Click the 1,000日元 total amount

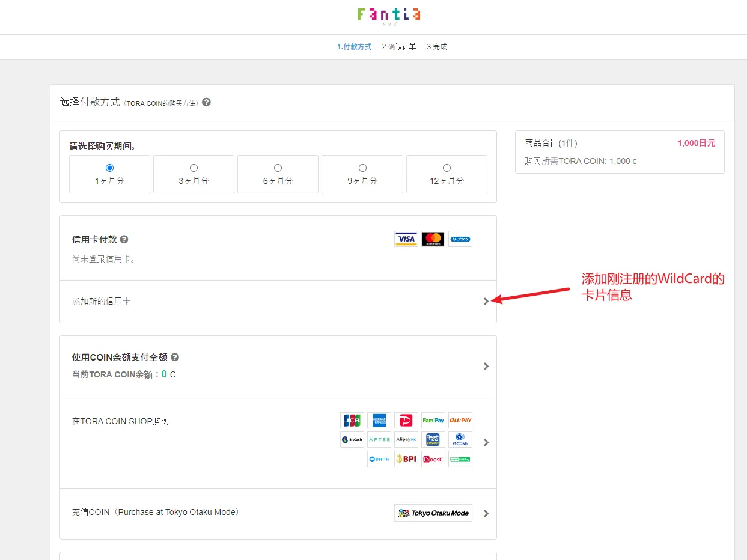pyautogui.click(x=696, y=143)
